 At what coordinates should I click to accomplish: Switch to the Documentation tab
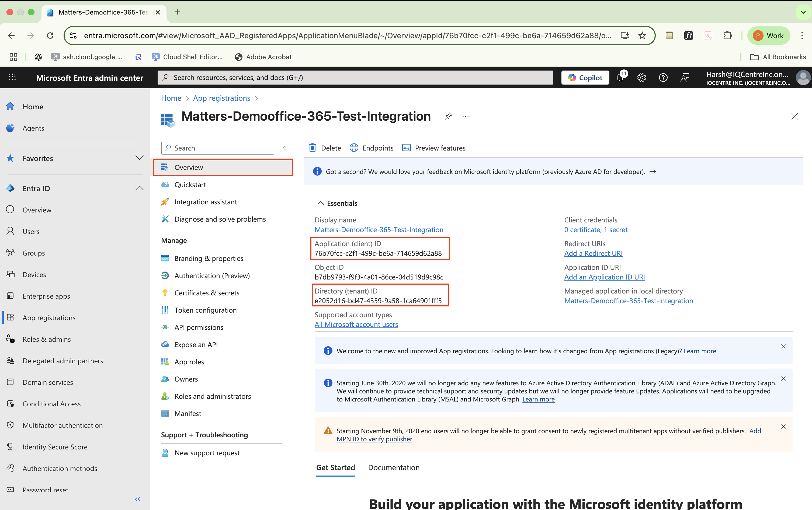[x=394, y=467]
